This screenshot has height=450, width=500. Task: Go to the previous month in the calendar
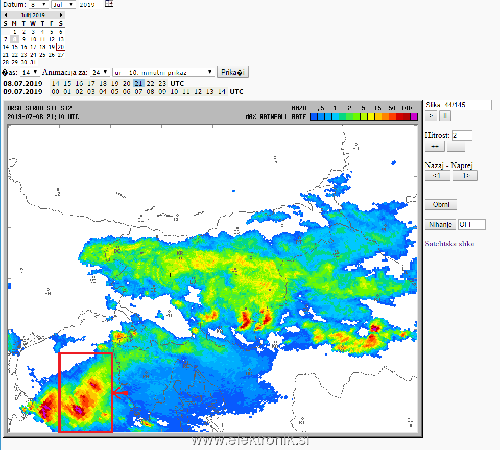pyautogui.click(x=6, y=15)
